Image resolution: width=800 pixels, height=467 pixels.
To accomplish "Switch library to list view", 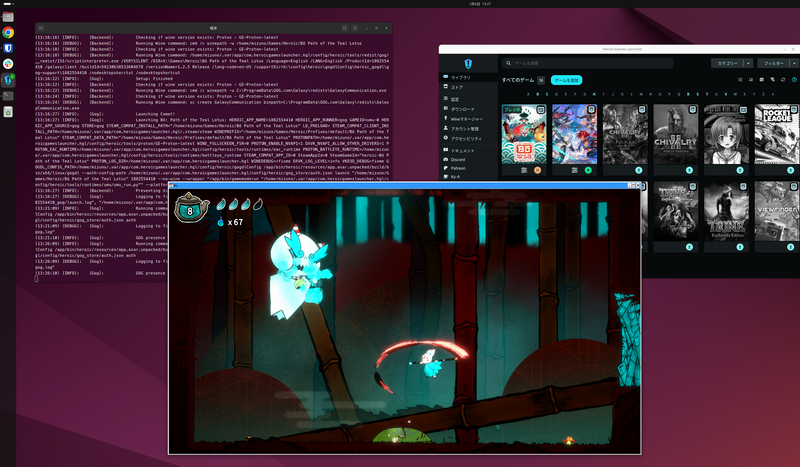I will (740, 80).
